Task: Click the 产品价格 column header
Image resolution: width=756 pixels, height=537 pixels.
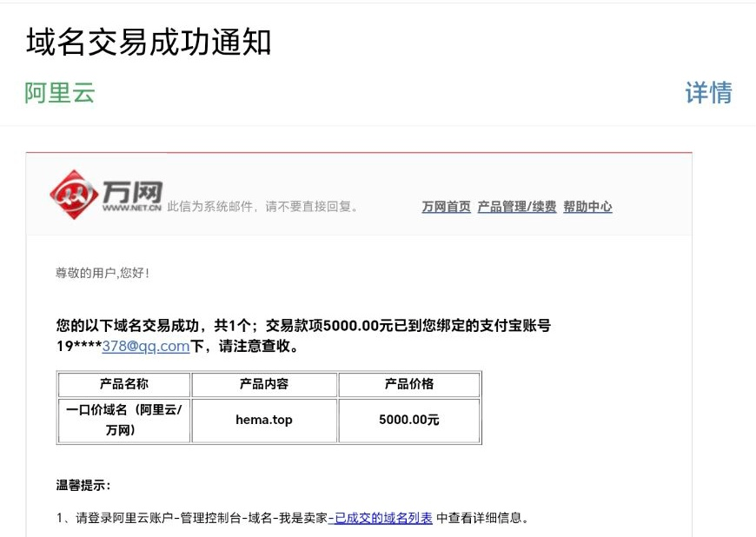Action: [409, 384]
